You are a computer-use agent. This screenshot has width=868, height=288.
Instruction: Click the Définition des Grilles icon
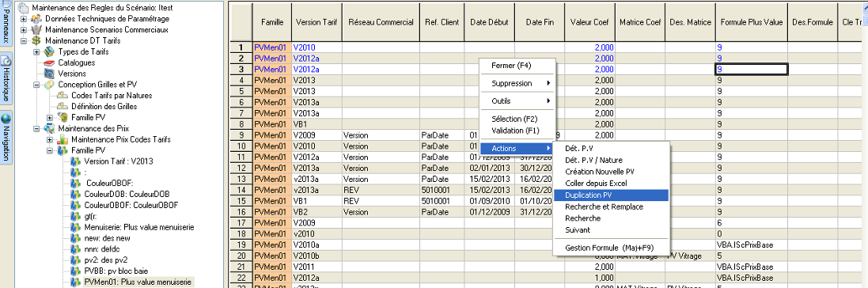(x=63, y=106)
